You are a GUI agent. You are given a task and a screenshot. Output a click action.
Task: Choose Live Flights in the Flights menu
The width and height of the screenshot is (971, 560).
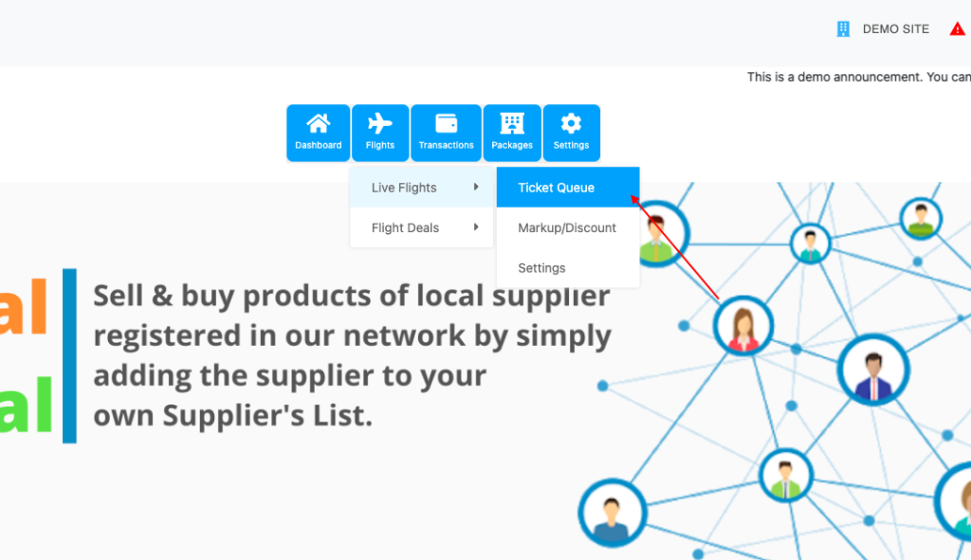point(405,188)
